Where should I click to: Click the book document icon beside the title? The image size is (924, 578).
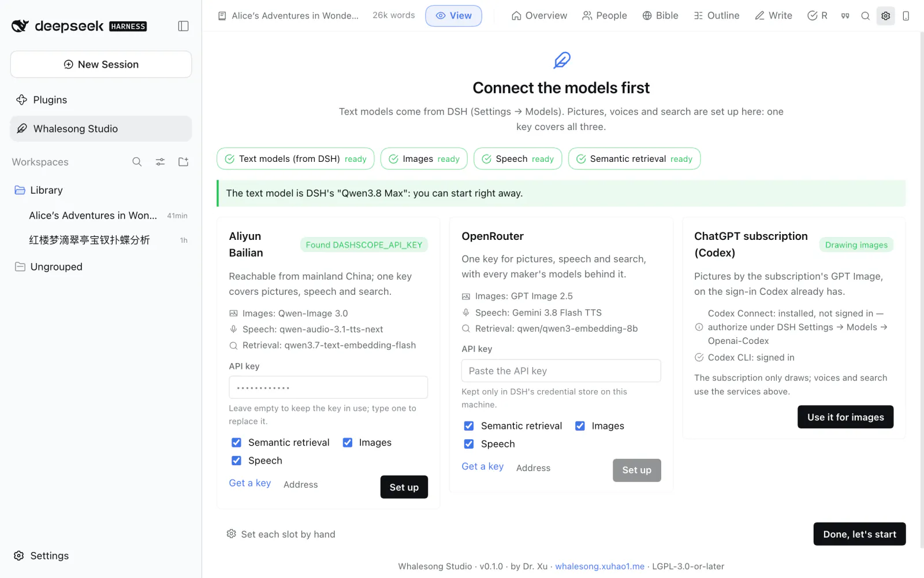tap(222, 16)
